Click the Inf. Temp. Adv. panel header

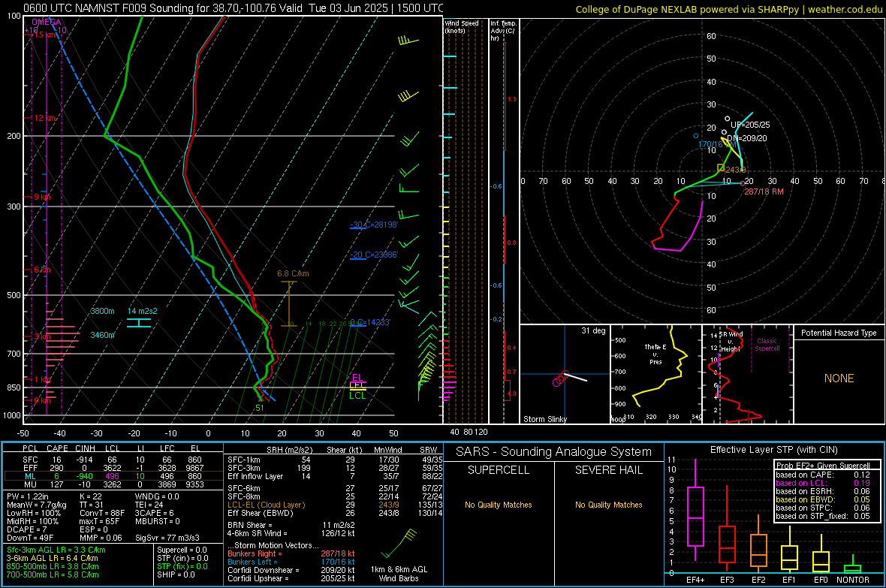coord(503,31)
